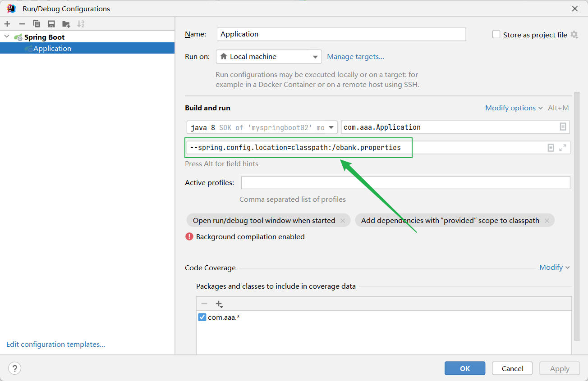This screenshot has height=381, width=588.
Task: Edit the main class field com.aaa.Application
Action: coord(455,127)
